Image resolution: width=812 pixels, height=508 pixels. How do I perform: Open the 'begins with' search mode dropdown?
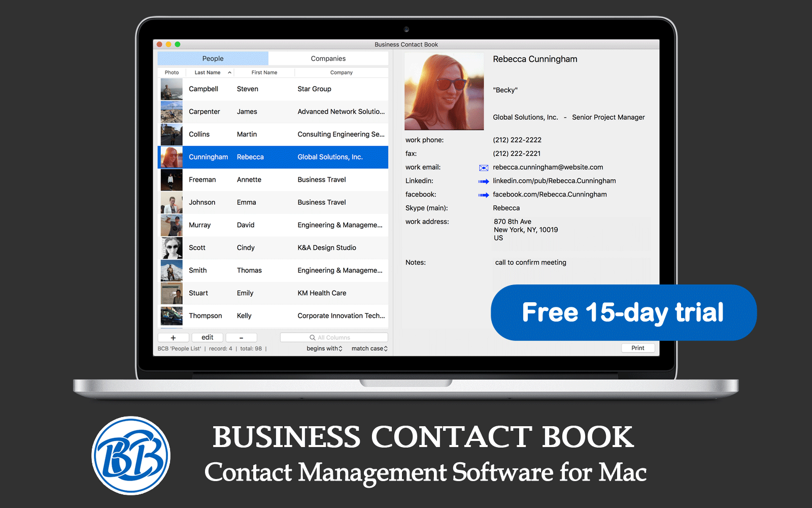[x=324, y=348]
